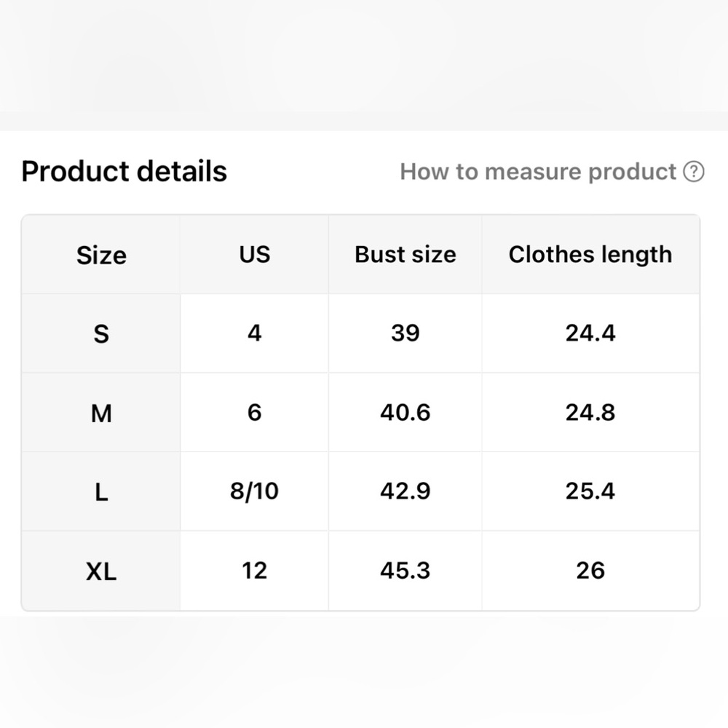This screenshot has width=728, height=728.
Task: Select the XL size row label
Action: [x=101, y=571]
